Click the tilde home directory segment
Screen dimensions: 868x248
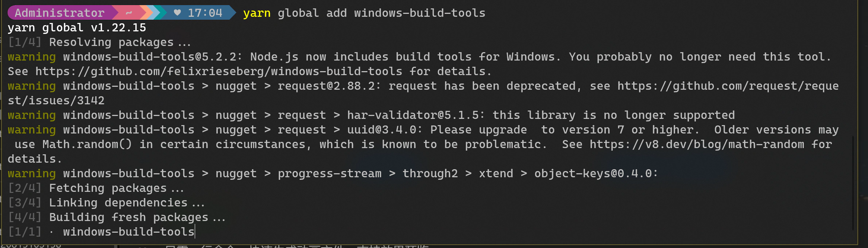(129, 13)
